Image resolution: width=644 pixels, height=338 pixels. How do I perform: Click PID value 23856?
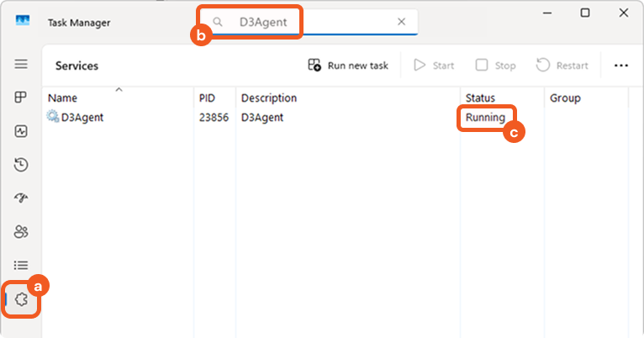[x=214, y=118]
